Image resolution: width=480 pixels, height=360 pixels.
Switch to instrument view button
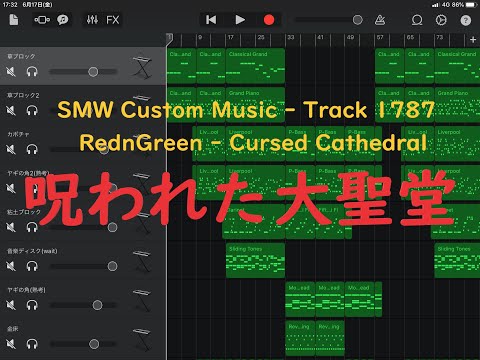[42, 20]
